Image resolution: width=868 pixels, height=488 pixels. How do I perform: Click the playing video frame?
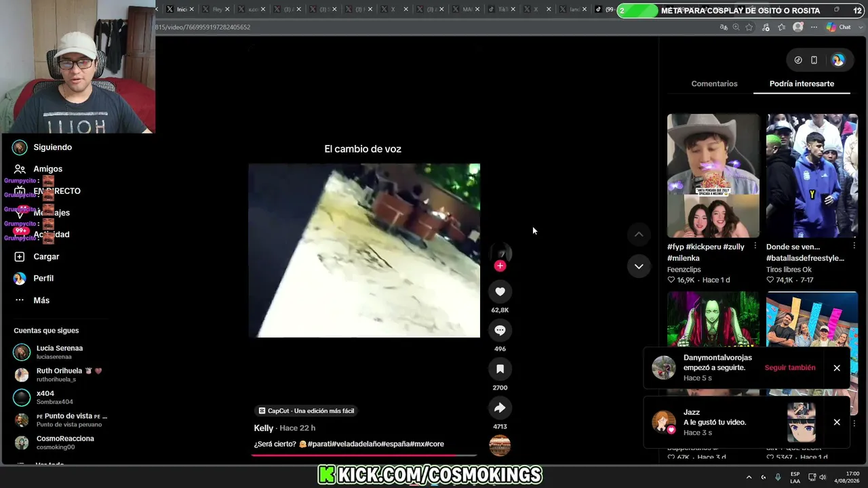[364, 250]
